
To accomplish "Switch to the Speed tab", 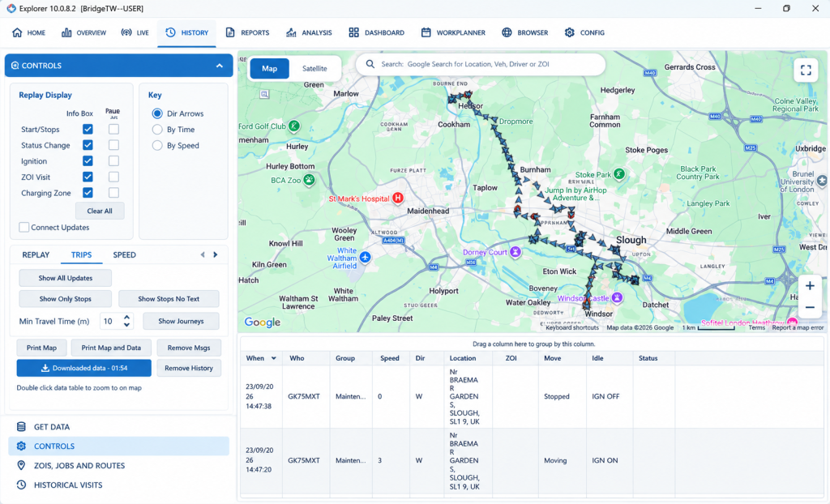I will [x=124, y=254].
